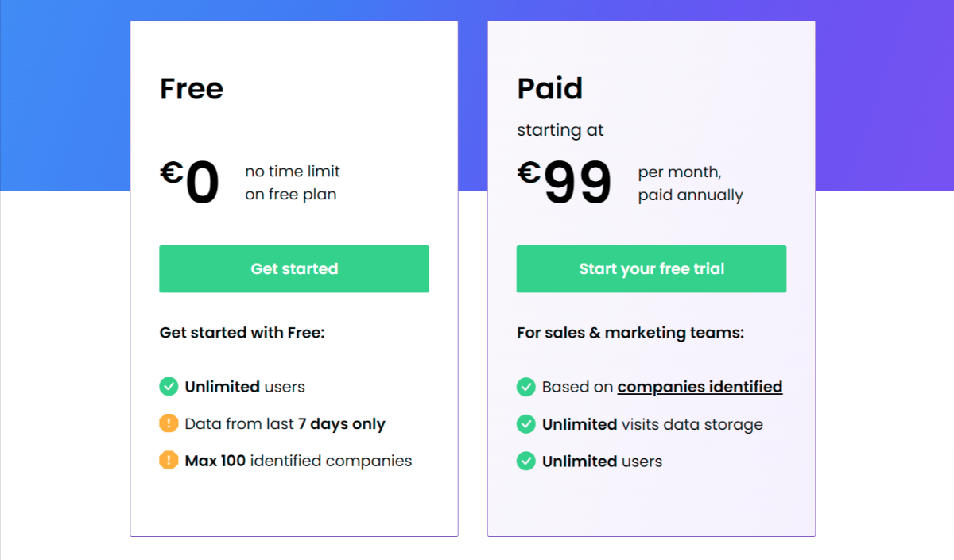The image size is (954, 560).
Task: Click 'per month, paid annually' text
Action: 690,183
